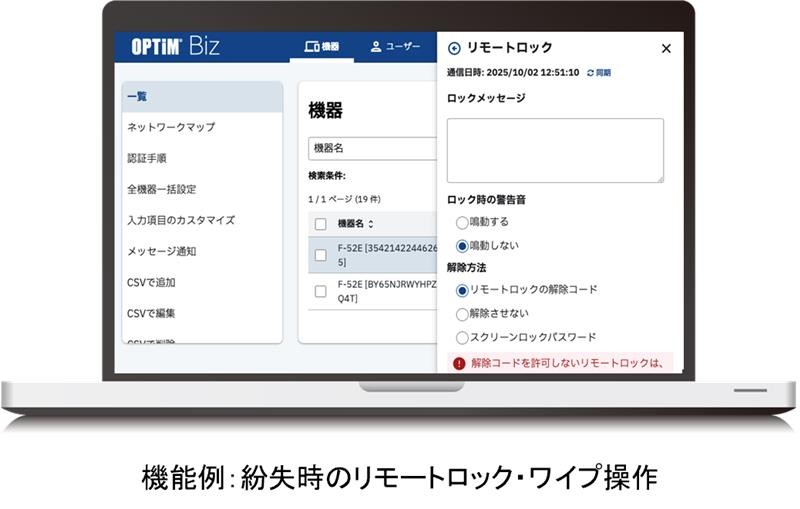This screenshot has height=509, width=800.
Task: Open device F-52E [3542142244626
Action: coord(387,255)
